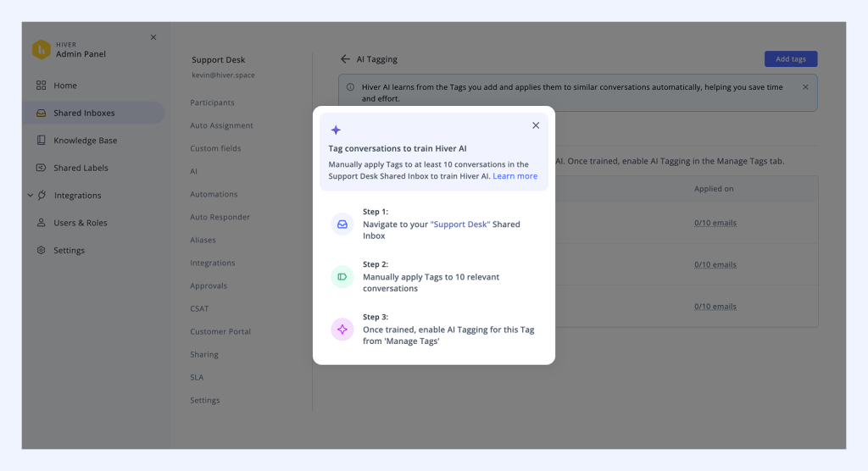Click the back arrow beside AI Tagging
868x471 pixels.
pos(345,59)
